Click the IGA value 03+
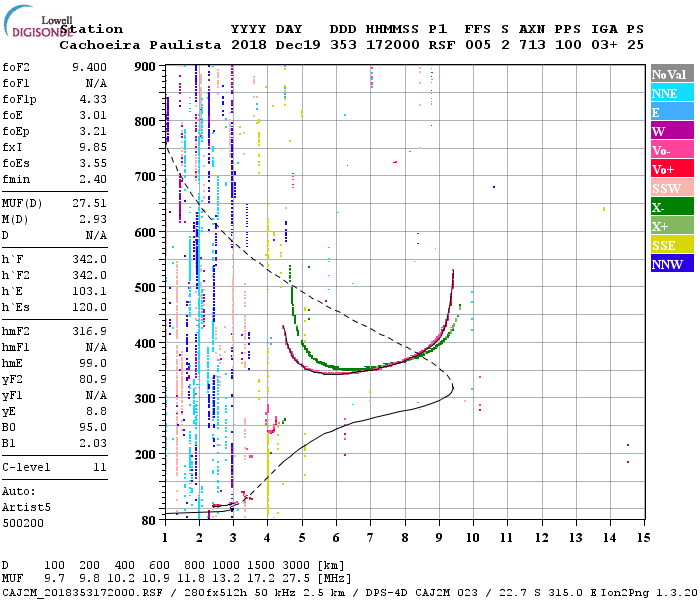The image size is (700, 600). pyautogui.click(x=604, y=46)
